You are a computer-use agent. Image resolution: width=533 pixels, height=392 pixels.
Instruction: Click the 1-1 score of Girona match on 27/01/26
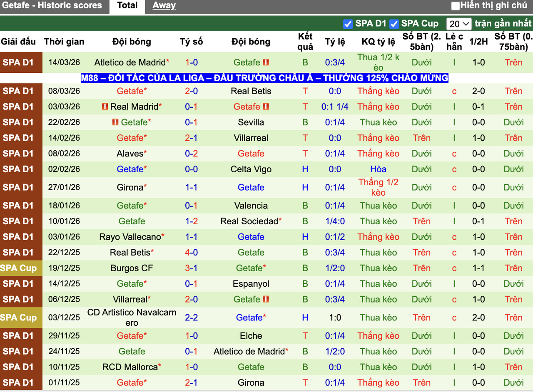pos(192,187)
